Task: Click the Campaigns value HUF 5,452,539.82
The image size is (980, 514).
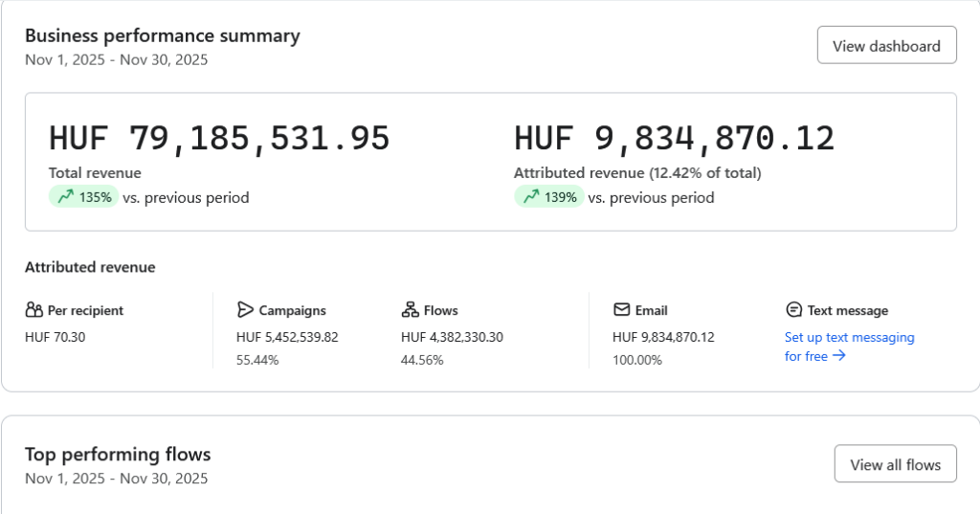Action: (287, 337)
